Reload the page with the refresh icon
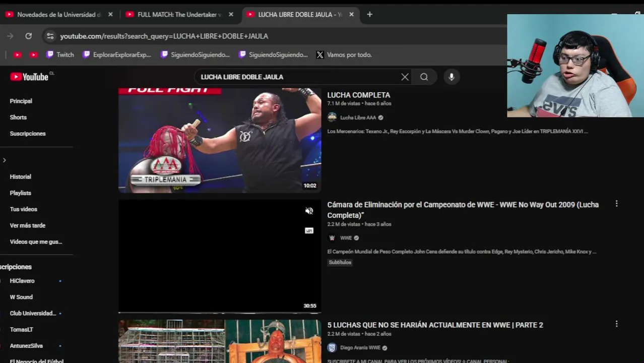 (29, 36)
